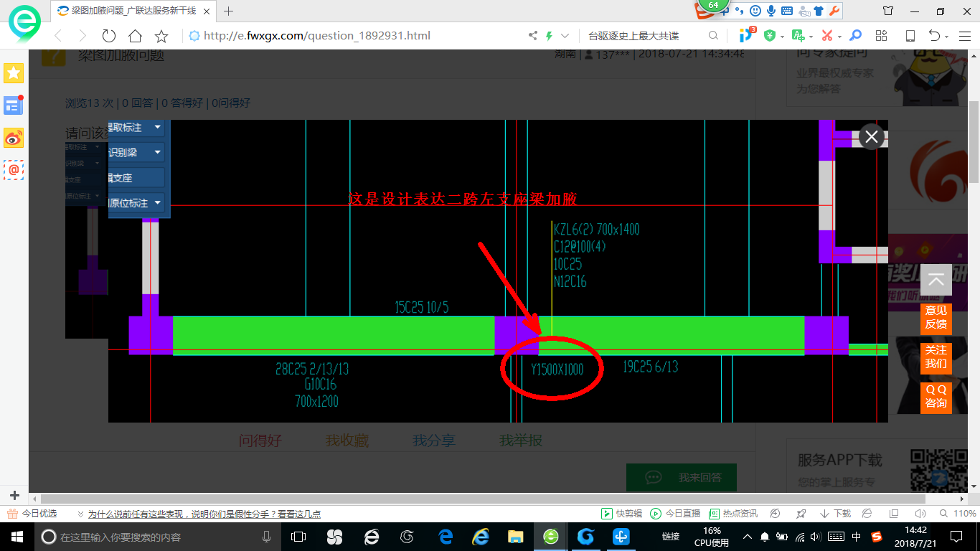Open the green shield payment protection icon
The image size is (980, 551).
(x=770, y=36)
